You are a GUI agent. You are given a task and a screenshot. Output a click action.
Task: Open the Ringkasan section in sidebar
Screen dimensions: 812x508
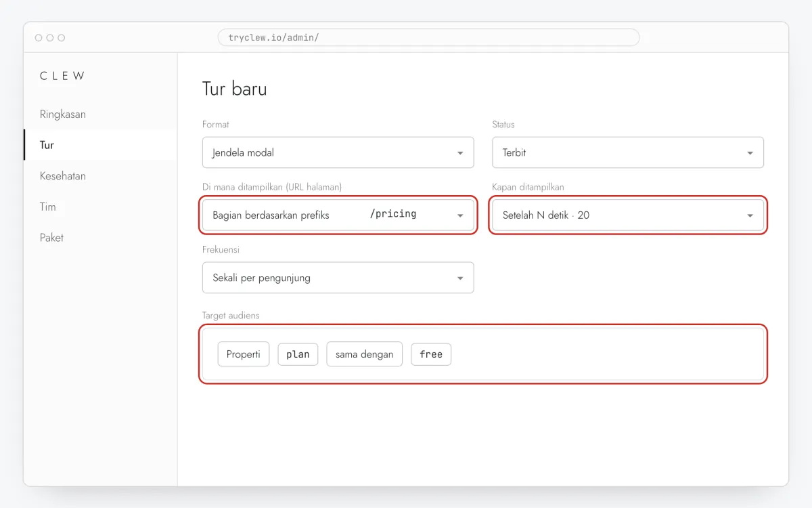(100, 114)
